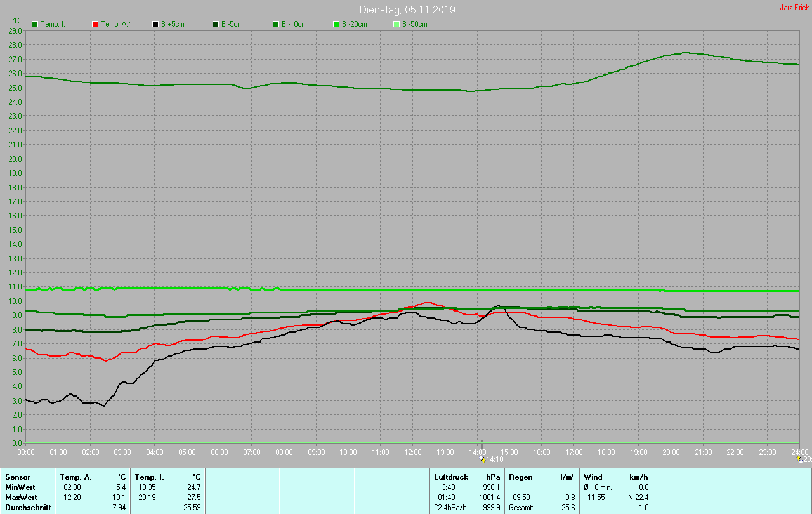Screen dimensions: 812x514
Task: Click the 12:00 time axis label
Action: point(412,452)
